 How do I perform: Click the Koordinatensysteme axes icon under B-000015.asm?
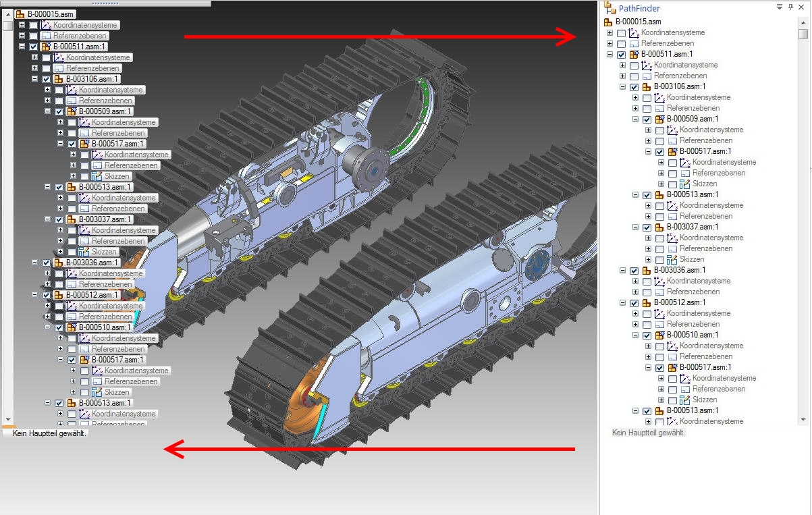pyautogui.click(x=634, y=32)
